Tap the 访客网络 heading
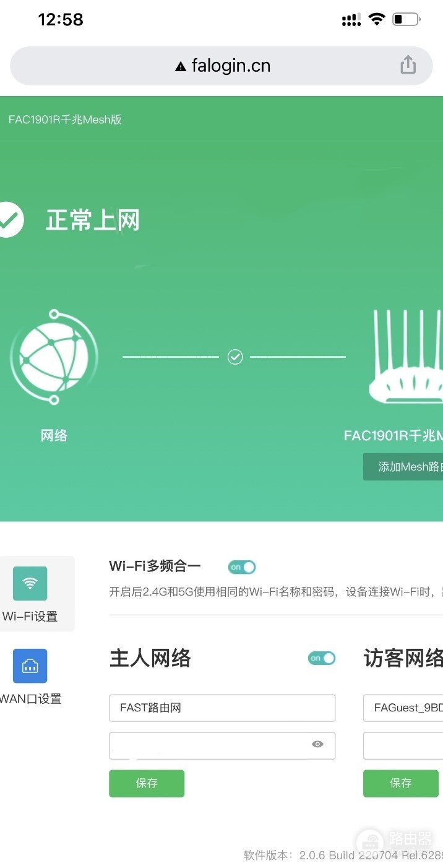This screenshot has width=443, height=868. [403, 658]
